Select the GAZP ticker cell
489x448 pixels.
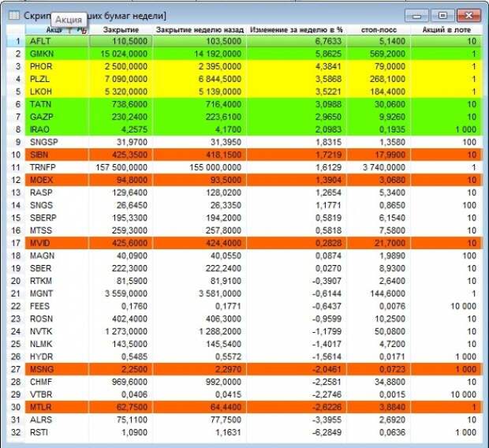point(57,117)
